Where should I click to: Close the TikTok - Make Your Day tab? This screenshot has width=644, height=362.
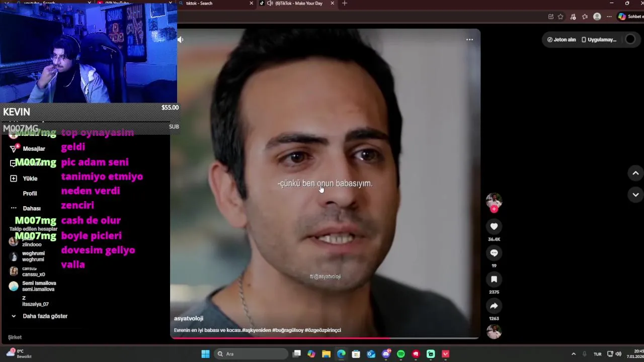pos(332,4)
